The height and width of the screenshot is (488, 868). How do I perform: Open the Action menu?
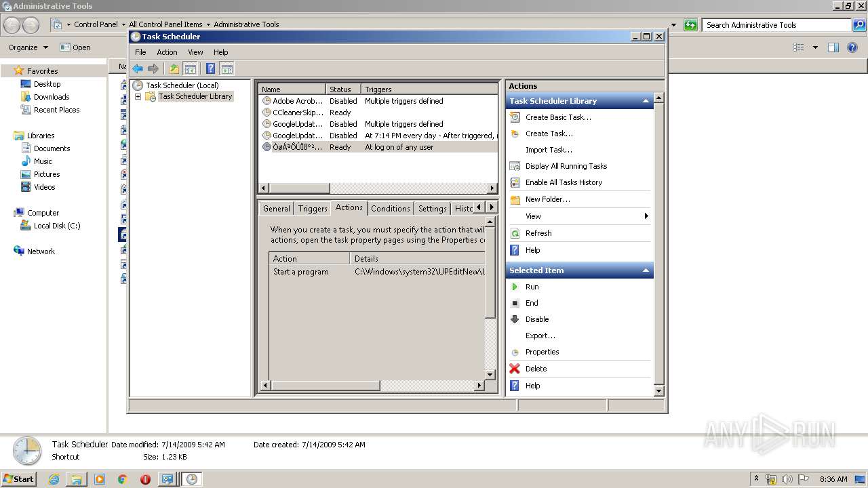click(167, 52)
